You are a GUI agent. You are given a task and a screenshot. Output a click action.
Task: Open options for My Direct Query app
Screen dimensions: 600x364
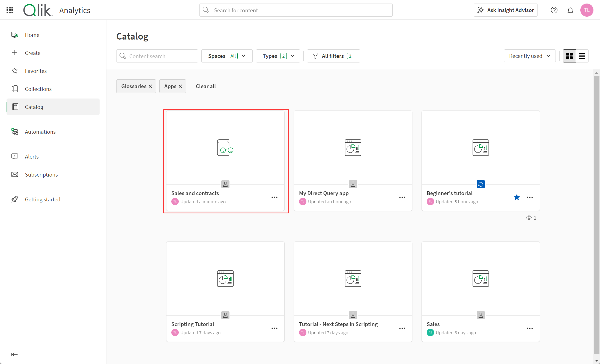coord(402,197)
